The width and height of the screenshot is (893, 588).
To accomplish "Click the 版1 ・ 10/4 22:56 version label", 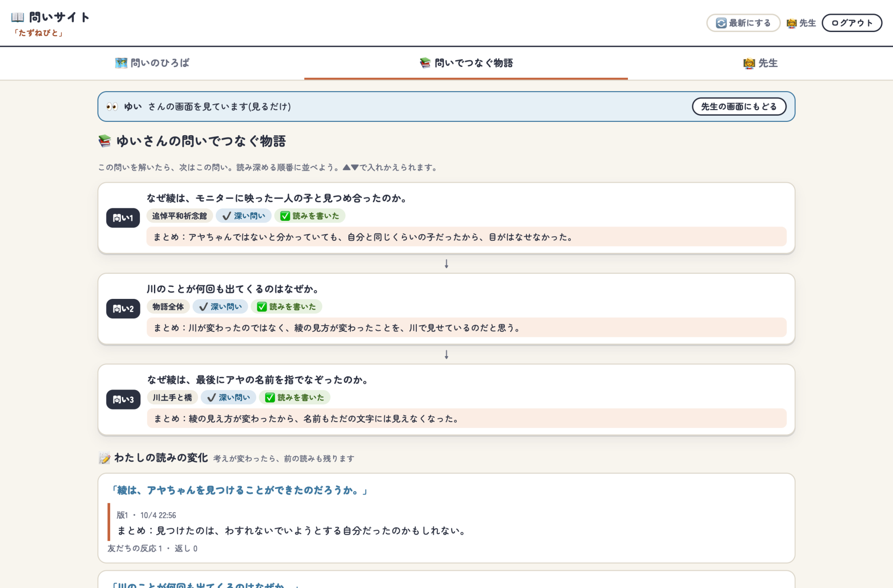I will pos(146,515).
